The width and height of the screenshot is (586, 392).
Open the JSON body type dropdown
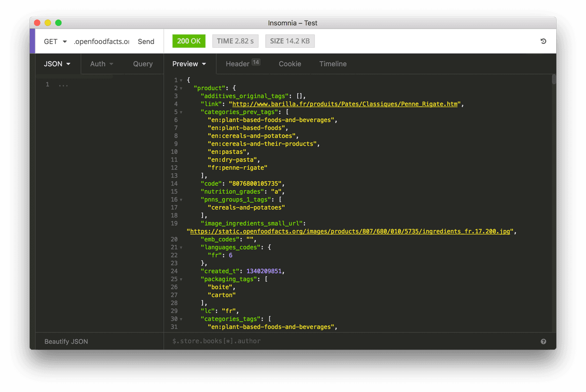57,64
